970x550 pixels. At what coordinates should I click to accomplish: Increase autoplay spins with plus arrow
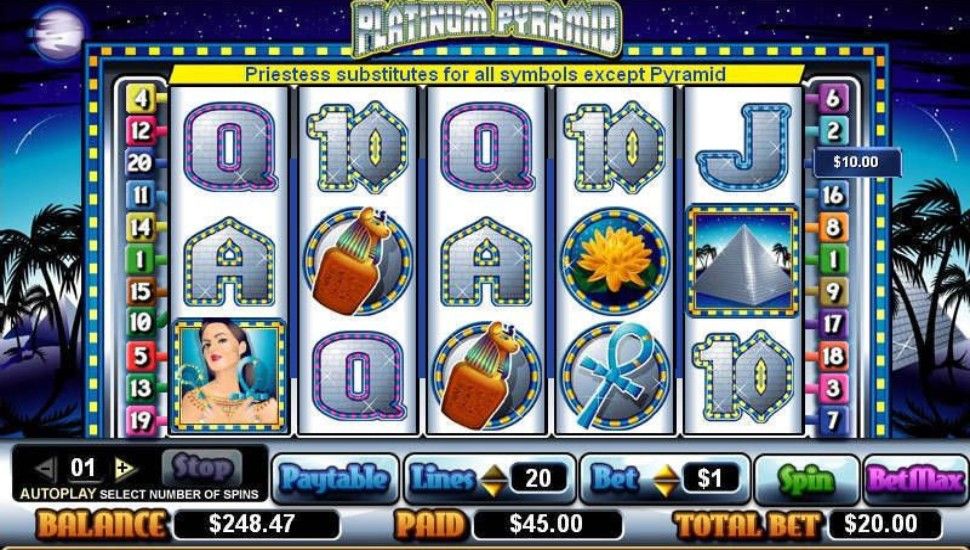point(125,469)
